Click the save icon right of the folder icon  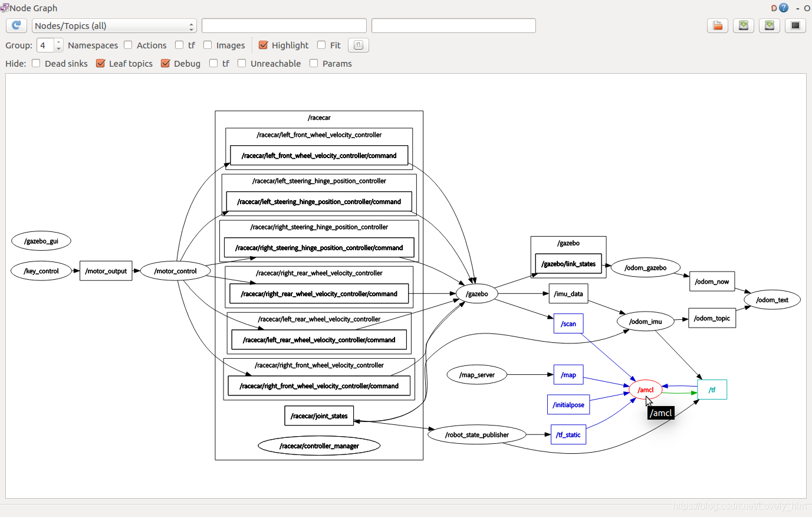pyautogui.click(x=744, y=25)
